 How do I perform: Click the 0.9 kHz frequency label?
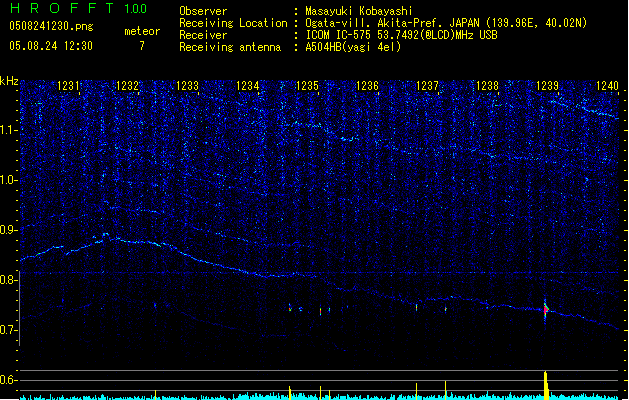click(8, 230)
